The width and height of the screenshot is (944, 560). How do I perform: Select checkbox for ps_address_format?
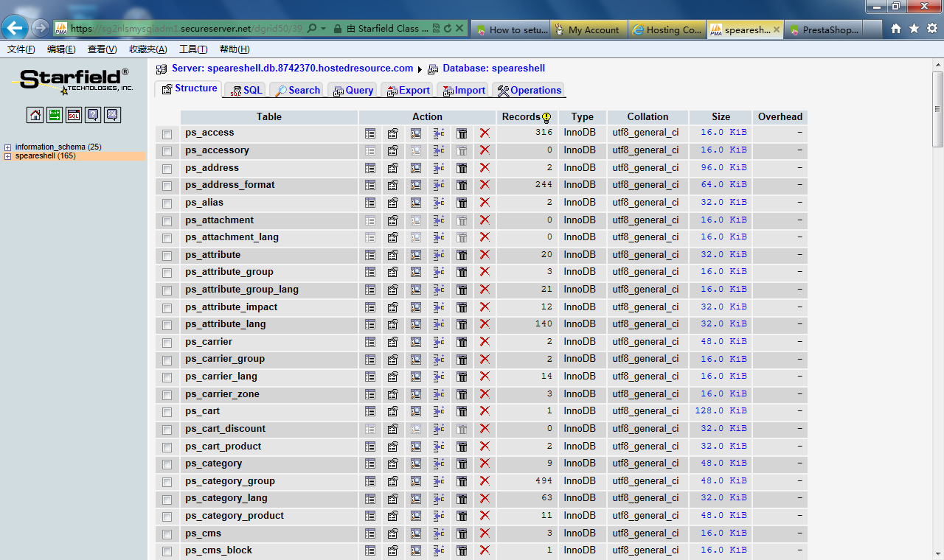coord(167,186)
